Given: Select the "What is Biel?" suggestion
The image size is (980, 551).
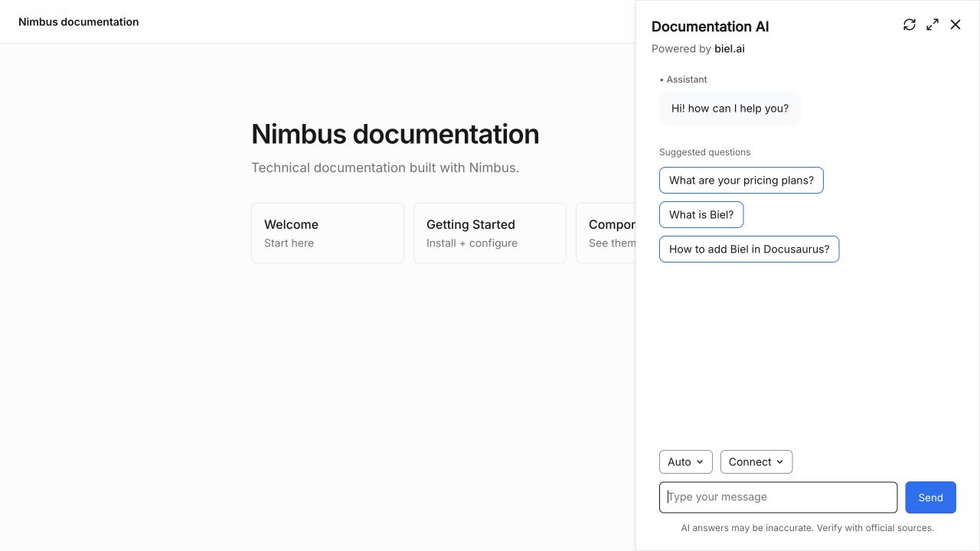Looking at the screenshot, I should [x=701, y=215].
